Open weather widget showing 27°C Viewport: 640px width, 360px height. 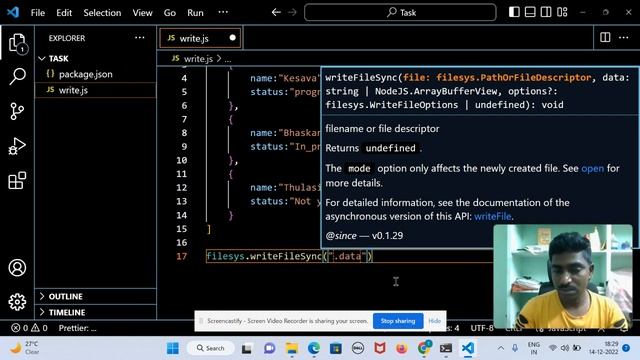pos(25,348)
